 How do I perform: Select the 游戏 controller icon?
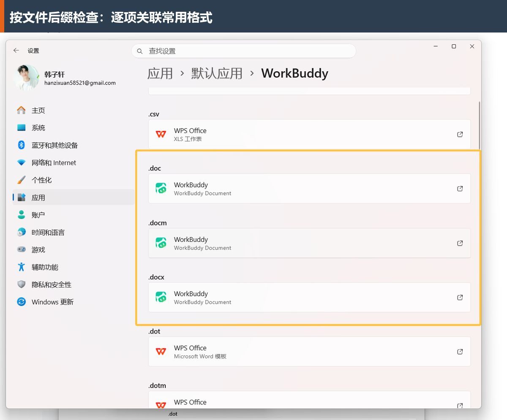point(21,249)
